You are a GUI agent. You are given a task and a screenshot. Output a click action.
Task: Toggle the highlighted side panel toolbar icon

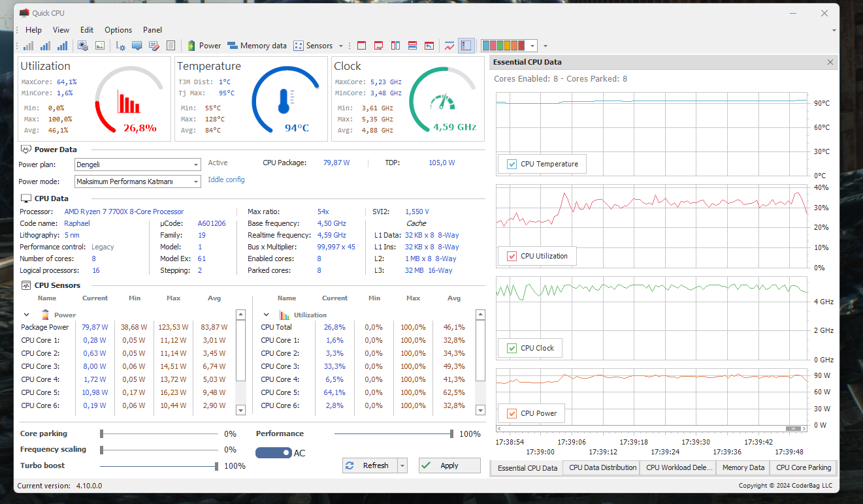(466, 46)
